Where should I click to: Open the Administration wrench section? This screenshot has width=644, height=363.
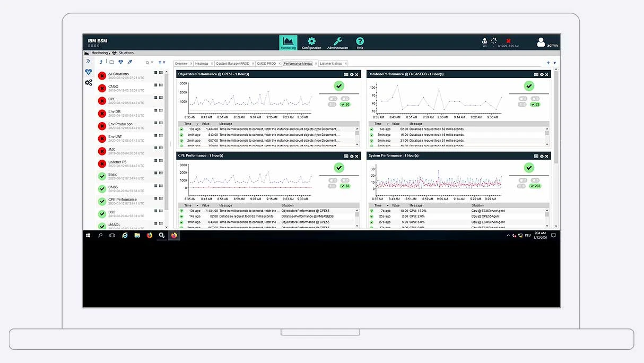(337, 43)
